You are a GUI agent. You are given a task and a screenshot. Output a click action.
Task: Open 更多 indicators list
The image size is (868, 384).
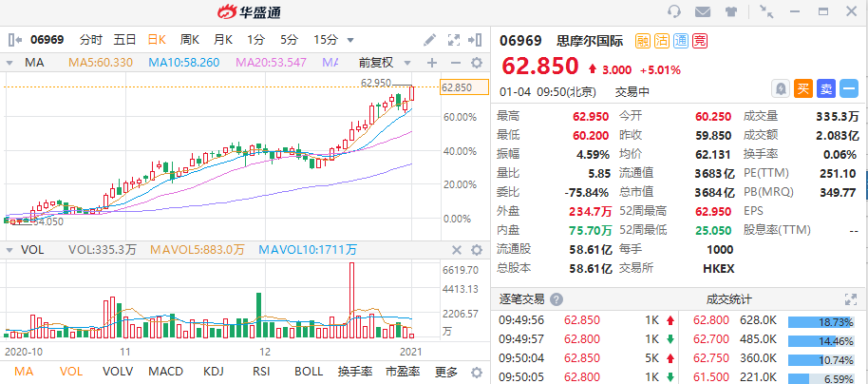446,372
